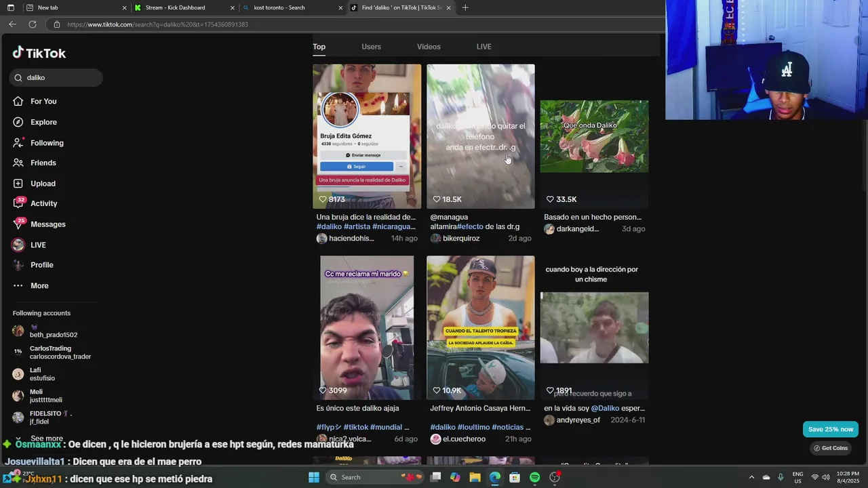Click the TikTok logo
Viewport: 868px width, 488px height.
(39, 53)
